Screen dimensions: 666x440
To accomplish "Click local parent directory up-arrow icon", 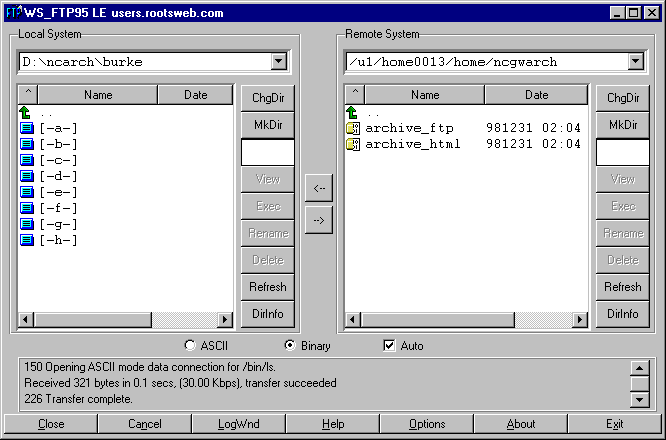I will [x=26, y=112].
